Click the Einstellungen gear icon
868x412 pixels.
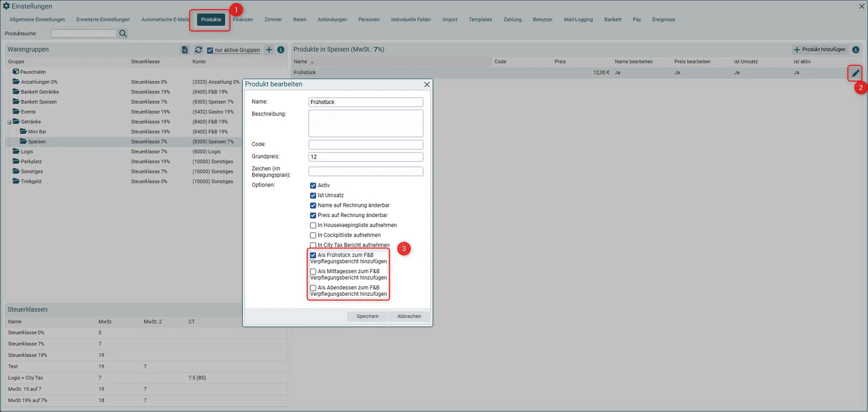click(7, 6)
